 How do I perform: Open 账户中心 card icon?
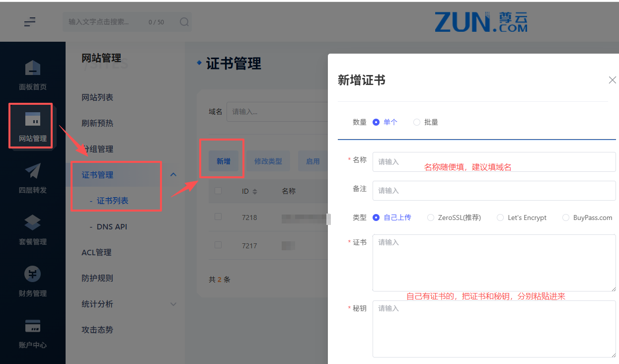(x=33, y=326)
